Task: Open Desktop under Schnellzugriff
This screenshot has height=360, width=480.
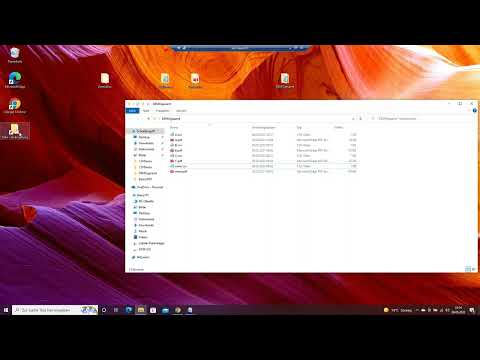Action: (144, 137)
